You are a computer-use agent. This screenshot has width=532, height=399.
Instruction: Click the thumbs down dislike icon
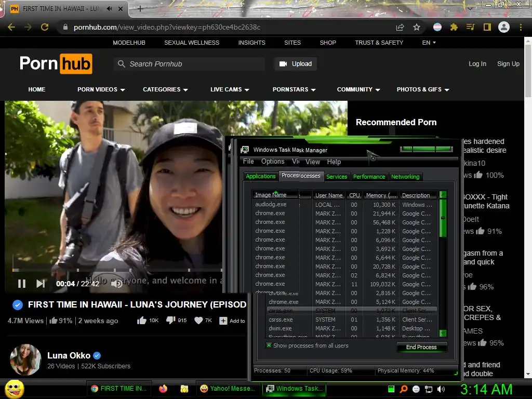pos(170,320)
